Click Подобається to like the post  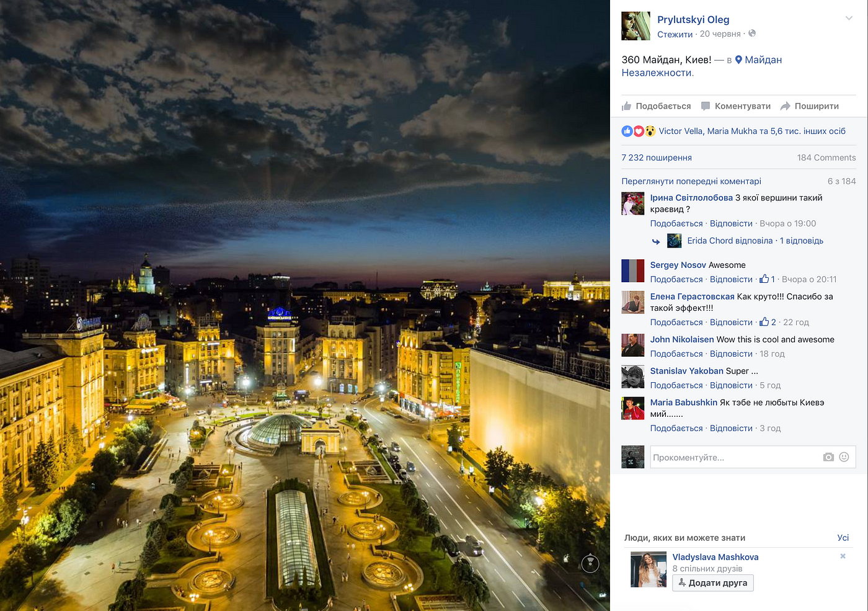pos(657,106)
